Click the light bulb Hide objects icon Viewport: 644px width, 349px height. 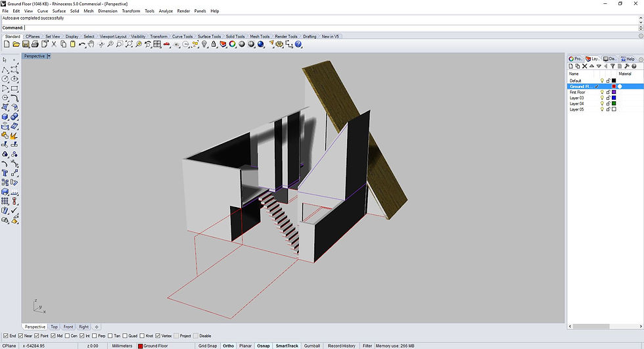[204, 44]
